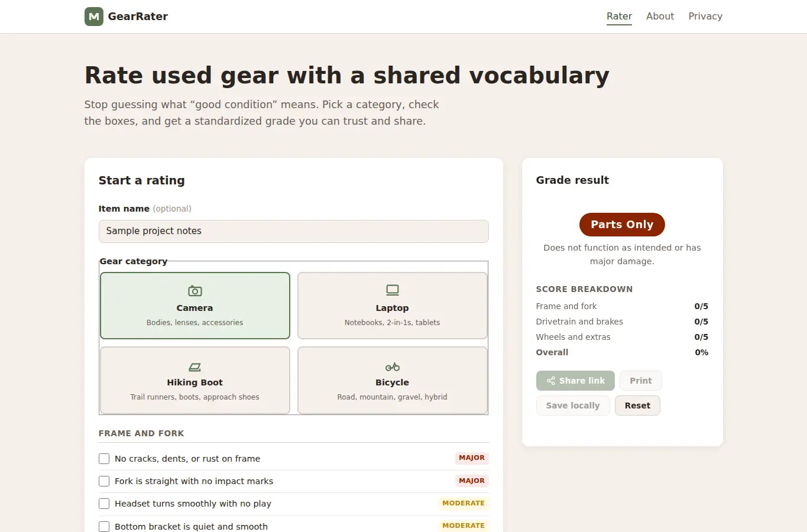Click the GearRater brand name
Image resolution: width=807 pixels, height=532 pixels.
[x=138, y=17]
